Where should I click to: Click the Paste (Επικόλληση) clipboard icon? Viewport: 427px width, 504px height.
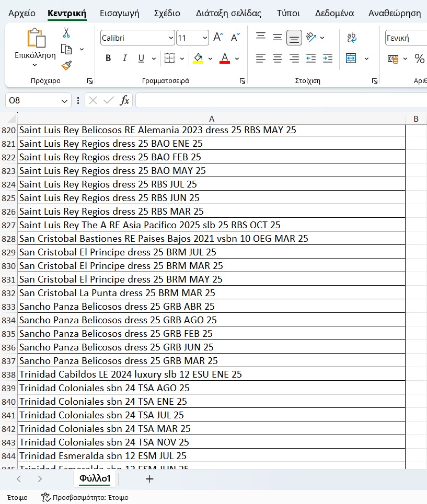pyautogui.click(x=36, y=38)
